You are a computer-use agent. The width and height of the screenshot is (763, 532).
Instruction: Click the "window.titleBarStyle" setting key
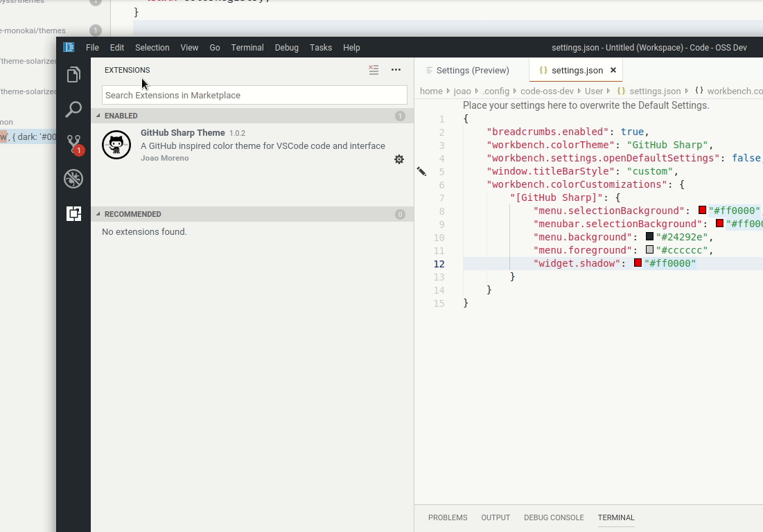(x=550, y=171)
